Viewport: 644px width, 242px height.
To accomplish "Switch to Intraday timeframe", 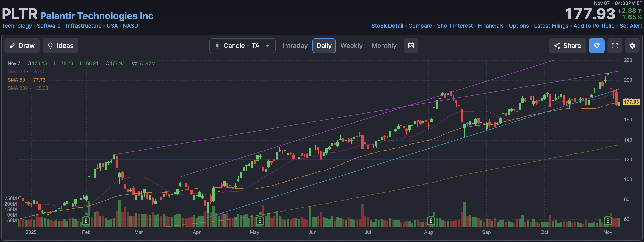I will pos(295,46).
